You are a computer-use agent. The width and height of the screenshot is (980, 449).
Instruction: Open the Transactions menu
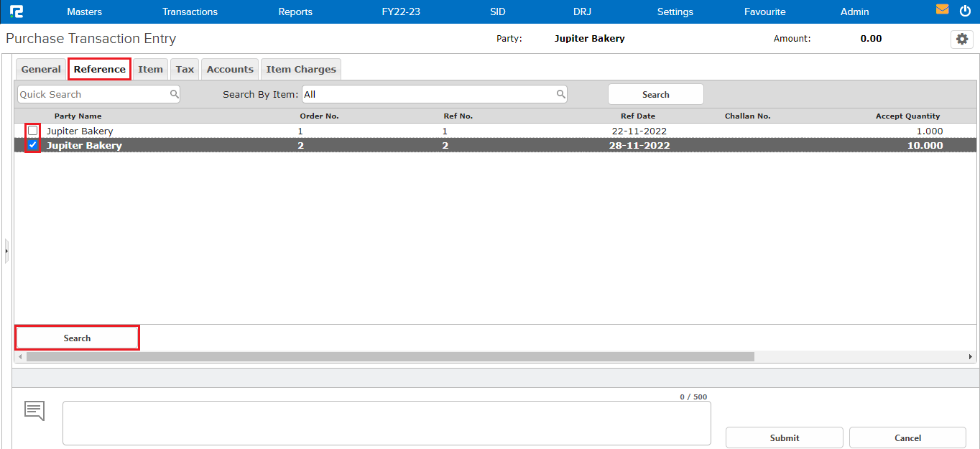point(190,11)
